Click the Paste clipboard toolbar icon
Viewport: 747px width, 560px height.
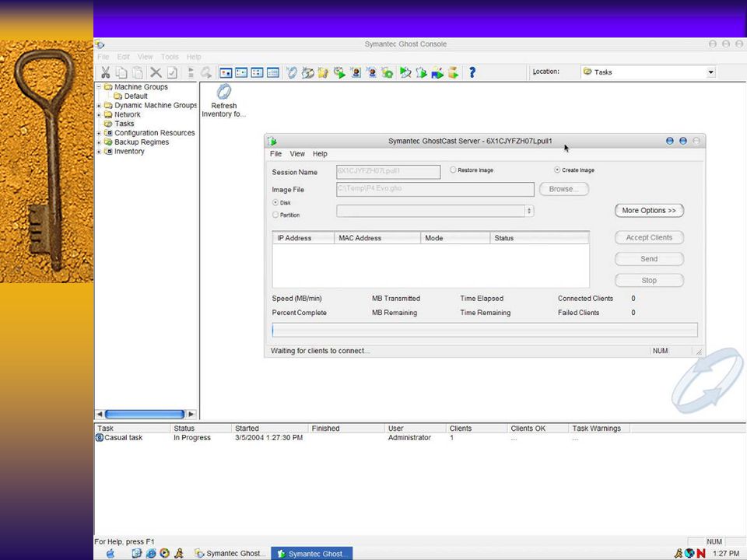pyautogui.click(x=138, y=72)
